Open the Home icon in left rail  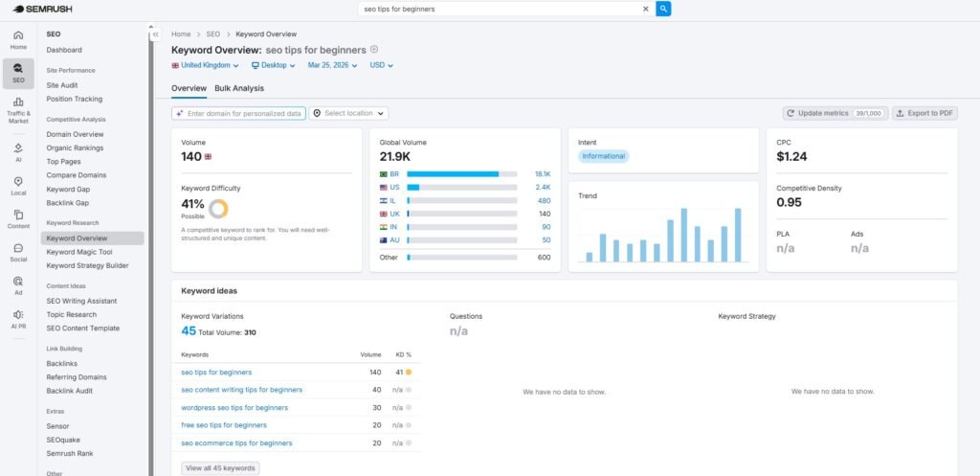(18, 39)
